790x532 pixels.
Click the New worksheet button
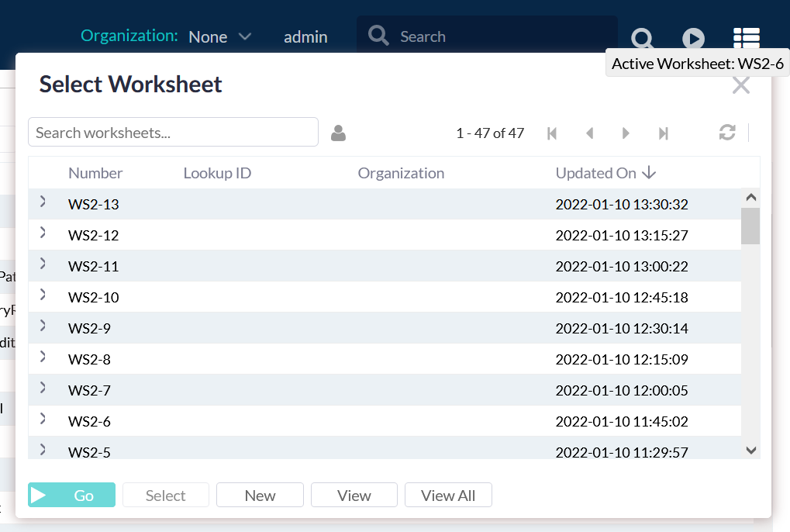coord(260,496)
